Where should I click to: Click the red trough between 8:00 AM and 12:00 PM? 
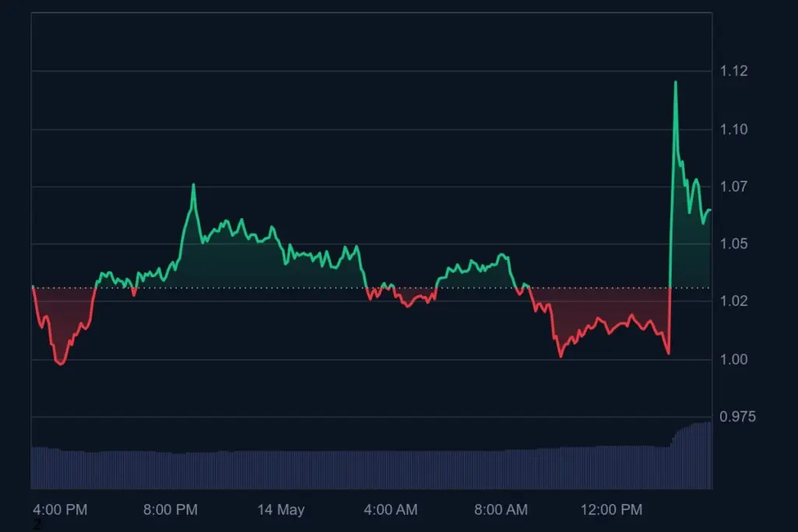coord(560,356)
